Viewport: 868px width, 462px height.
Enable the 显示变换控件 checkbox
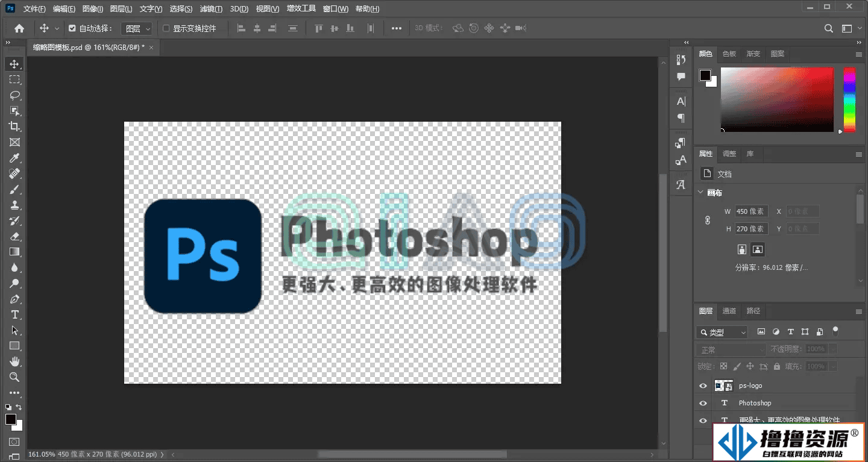pos(166,28)
